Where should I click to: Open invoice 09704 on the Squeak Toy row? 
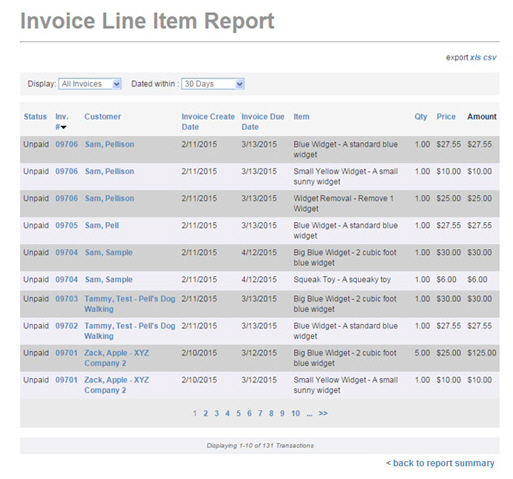pyautogui.click(x=67, y=279)
